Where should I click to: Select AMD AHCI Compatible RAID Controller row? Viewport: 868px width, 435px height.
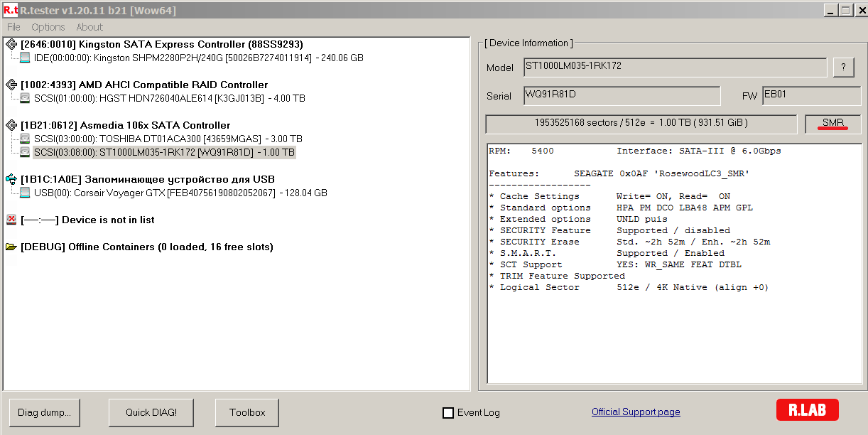coord(144,85)
